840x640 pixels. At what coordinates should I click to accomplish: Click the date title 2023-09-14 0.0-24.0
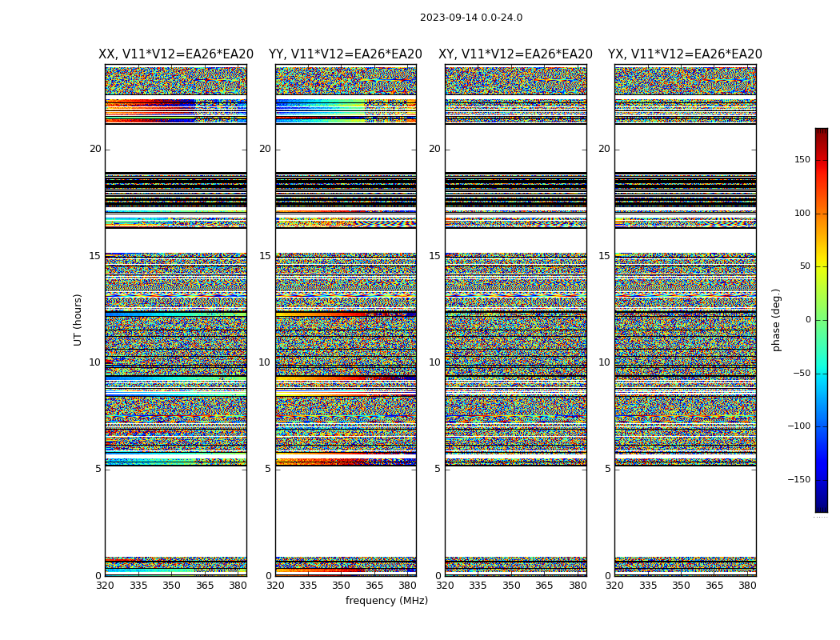pos(471,18)
